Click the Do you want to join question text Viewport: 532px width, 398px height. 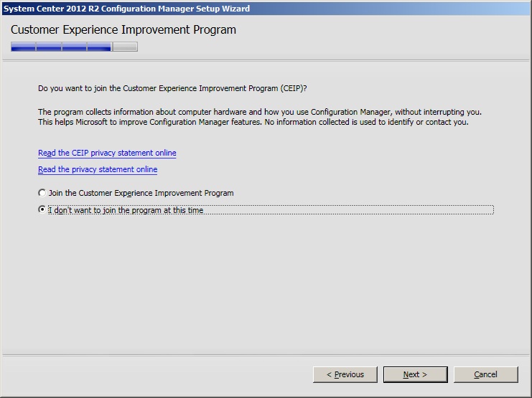tap(172, 88)
